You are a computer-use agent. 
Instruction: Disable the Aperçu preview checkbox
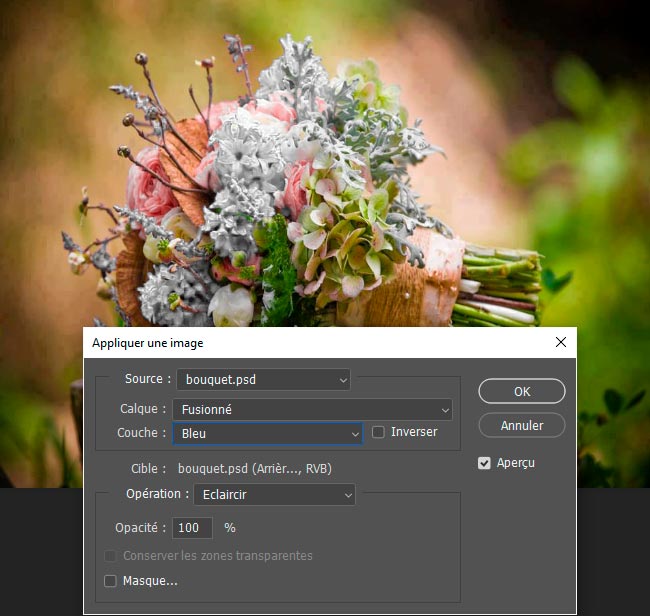485,463
